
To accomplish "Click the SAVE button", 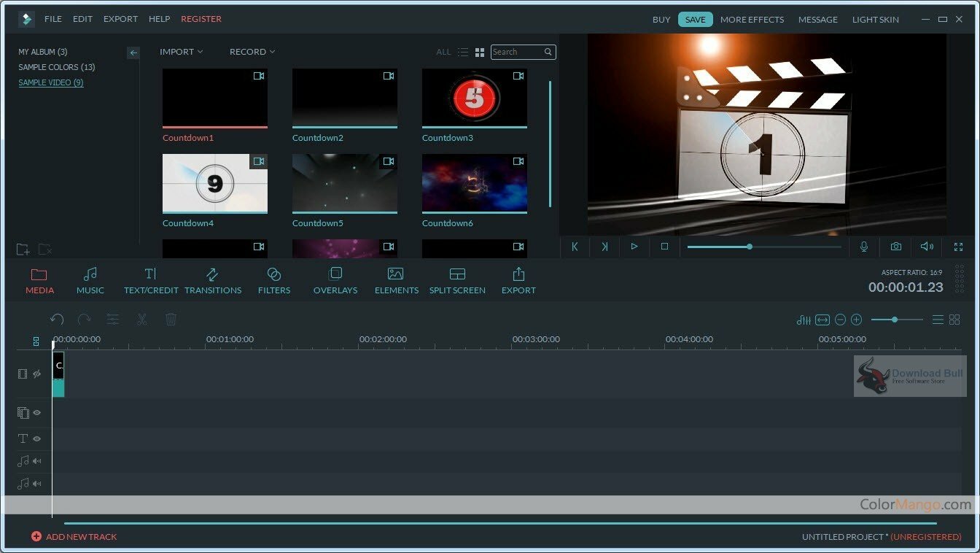I will click(x=696, y=20).
